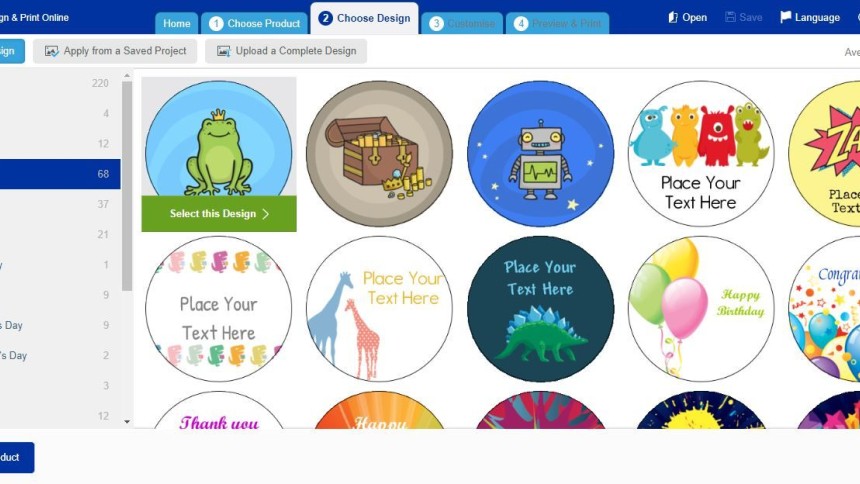Pick the balloons Happy Birthday design
Screen dimensions: 860x484
[x=701, y=309]
